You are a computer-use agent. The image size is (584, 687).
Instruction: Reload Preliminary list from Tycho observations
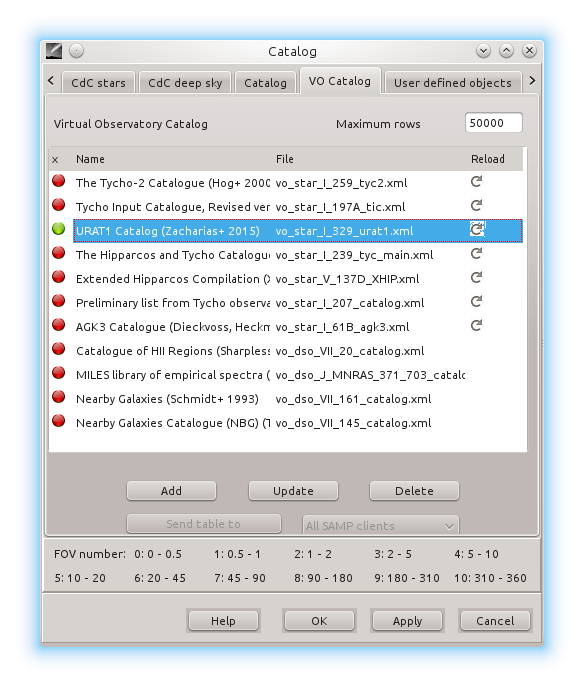pyautogui.click(x=476, y=301)
